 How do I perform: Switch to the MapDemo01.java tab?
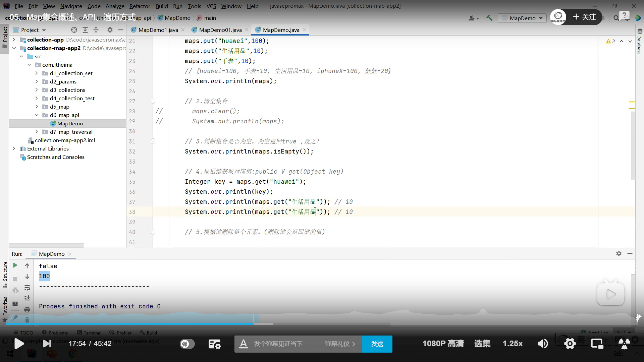pyautogui.click(x=220, y=30)
